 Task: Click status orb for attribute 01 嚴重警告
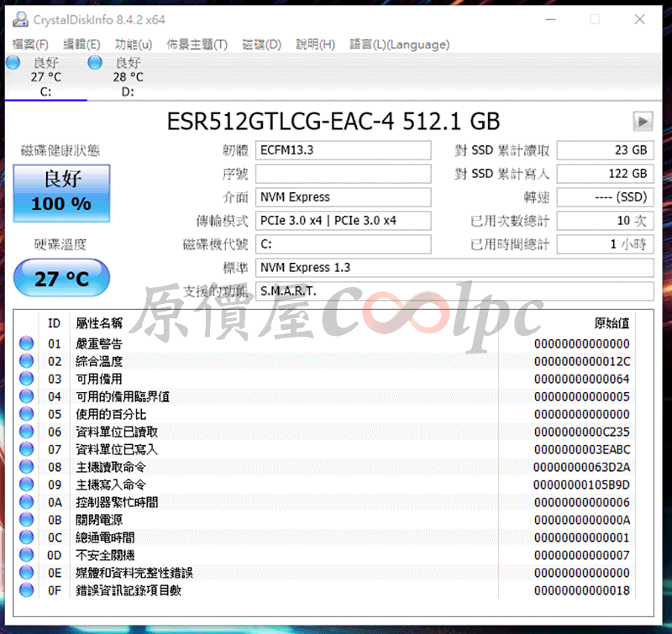click(x=27, y=343)
